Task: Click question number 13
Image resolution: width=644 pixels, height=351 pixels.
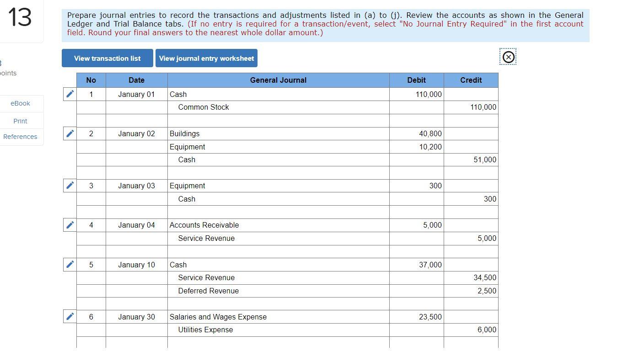Action: [20, 17]
